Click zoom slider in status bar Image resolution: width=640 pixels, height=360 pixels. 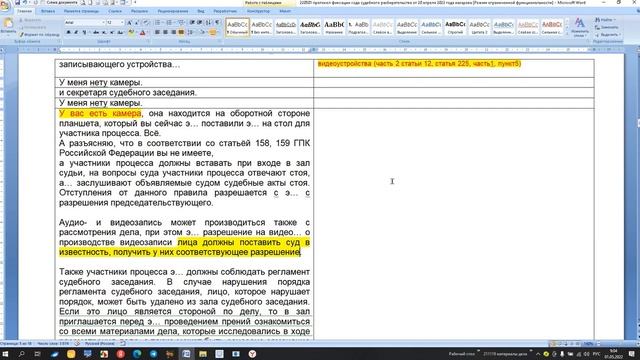[x=618, y=344]
